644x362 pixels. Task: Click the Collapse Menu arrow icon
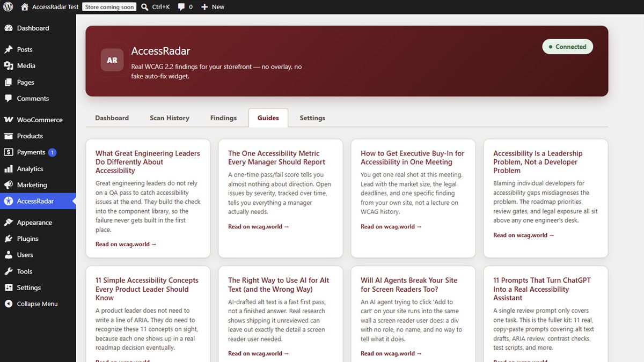(8, 304)
